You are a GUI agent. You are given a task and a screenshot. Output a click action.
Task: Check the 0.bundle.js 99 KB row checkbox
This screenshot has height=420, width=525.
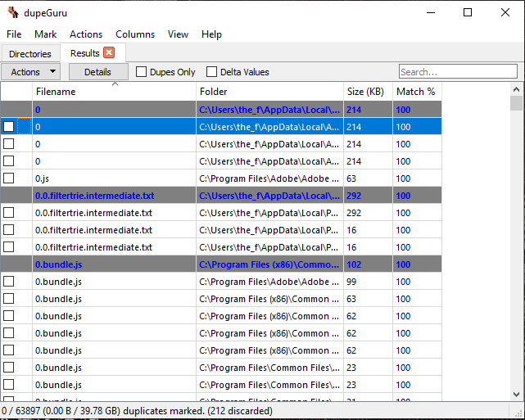coord(9,281)
